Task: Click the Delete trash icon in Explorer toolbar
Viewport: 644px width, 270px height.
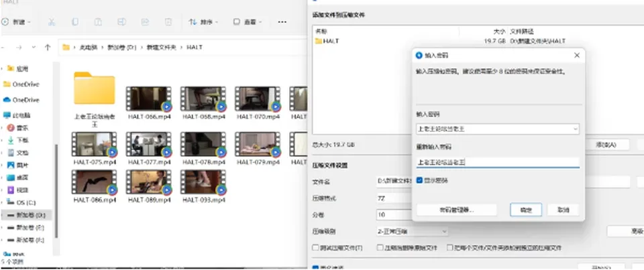Action: 168,21
